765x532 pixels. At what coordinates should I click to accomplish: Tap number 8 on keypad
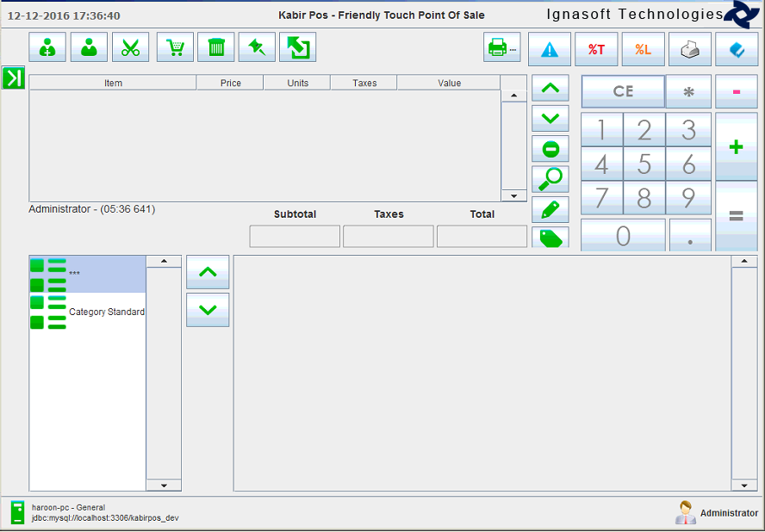pyautogui.click(x=644, y=198)
